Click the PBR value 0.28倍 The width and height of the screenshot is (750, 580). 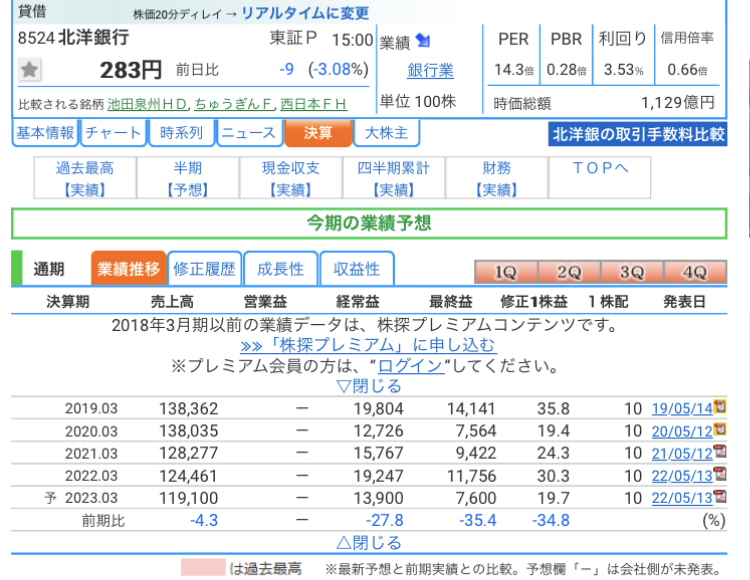pyautogui.click(x=566, y=70)
